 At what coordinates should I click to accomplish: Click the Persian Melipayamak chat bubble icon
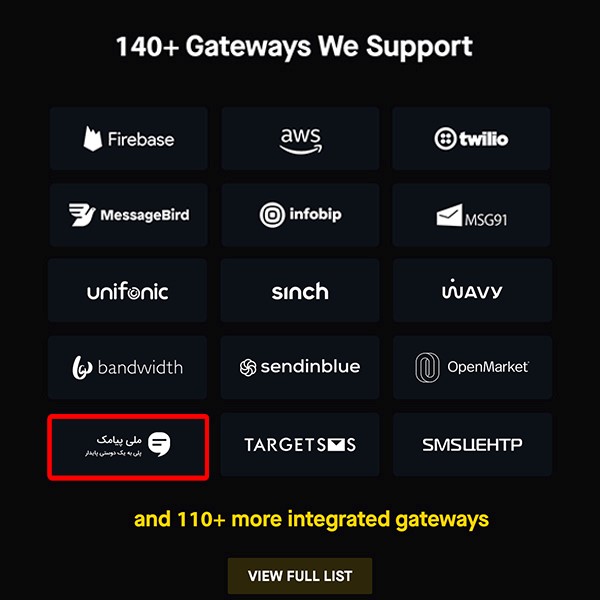tap(159, 444)
